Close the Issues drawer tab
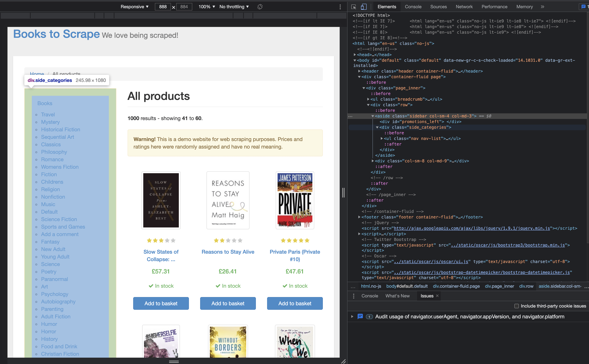 tap(437, 296)
